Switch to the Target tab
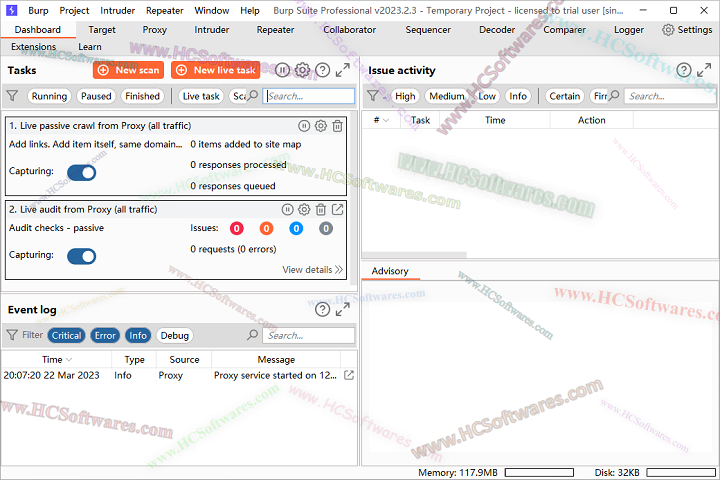 pos(102,30)
